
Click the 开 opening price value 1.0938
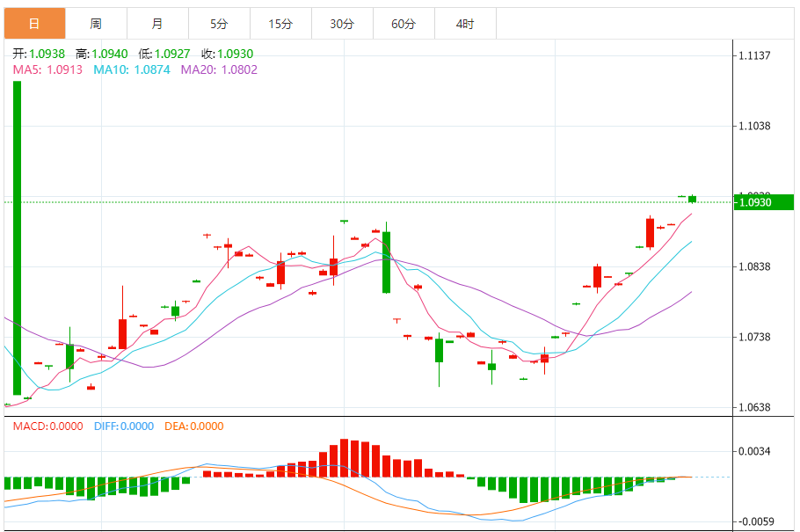click(x=47, y=54)
